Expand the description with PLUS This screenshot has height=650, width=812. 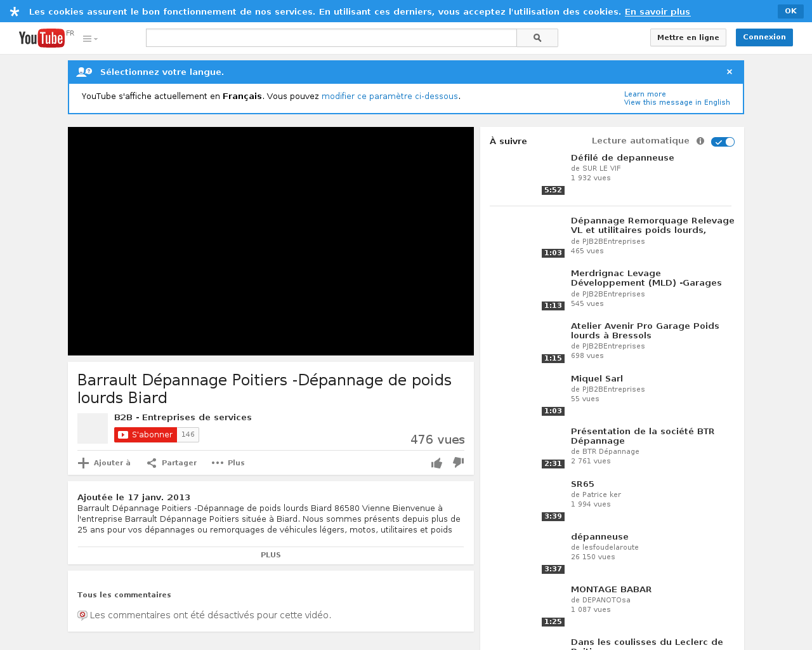(x=271, y=555)
